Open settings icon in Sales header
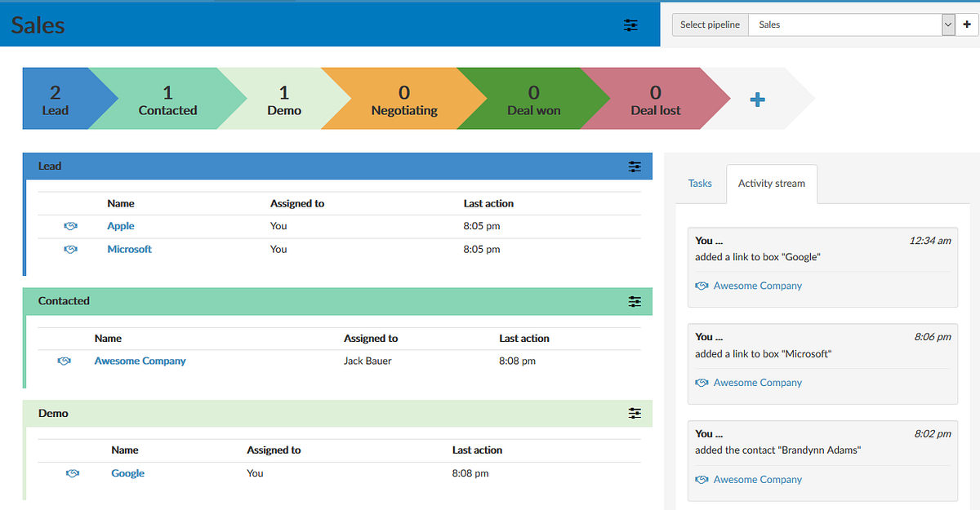The height and width of the screenshot is (510, 980). [630, 24]
